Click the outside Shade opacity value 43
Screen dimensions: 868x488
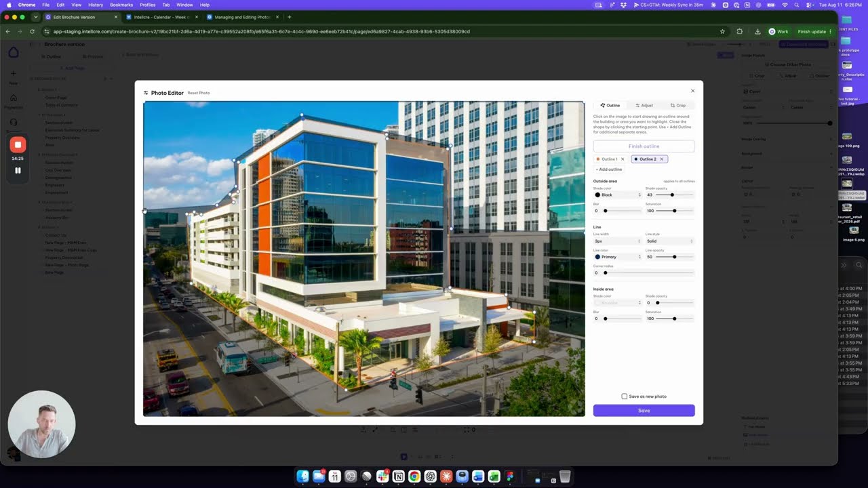[650, 195]
